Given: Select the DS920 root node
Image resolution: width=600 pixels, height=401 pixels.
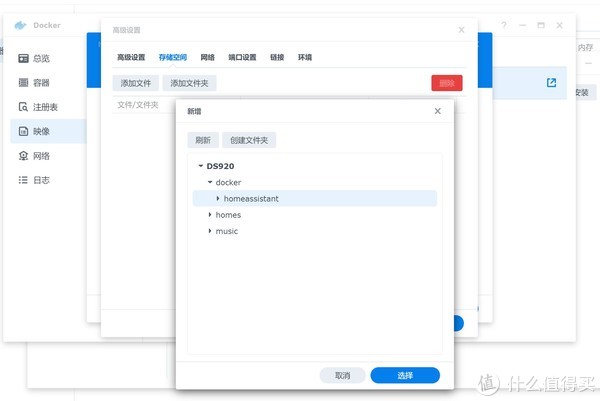Looking at the screenshot, I should coord(220,166).
